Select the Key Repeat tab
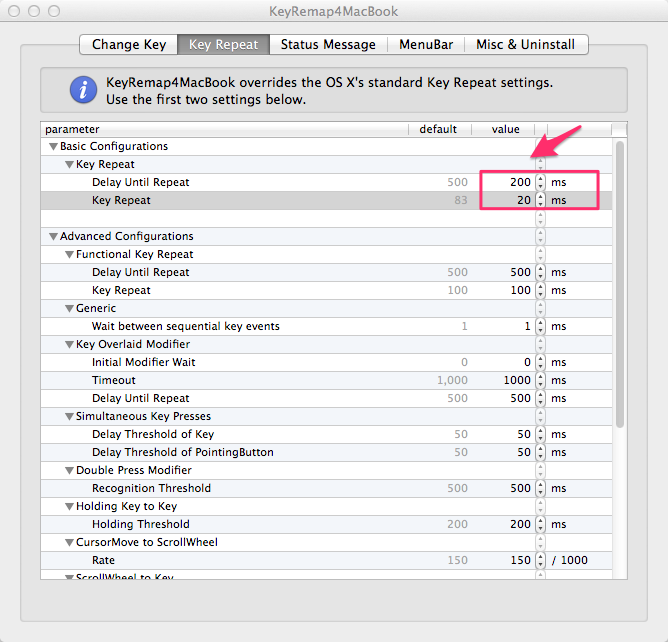Viewport: 668px width, 642px height. [223, 44]
